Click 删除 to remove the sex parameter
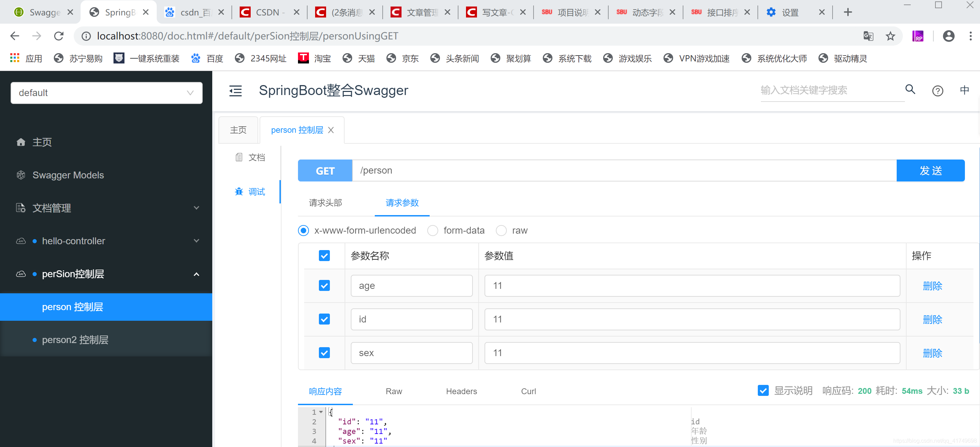This screenshot has width=980, height=447. point(932,353)
